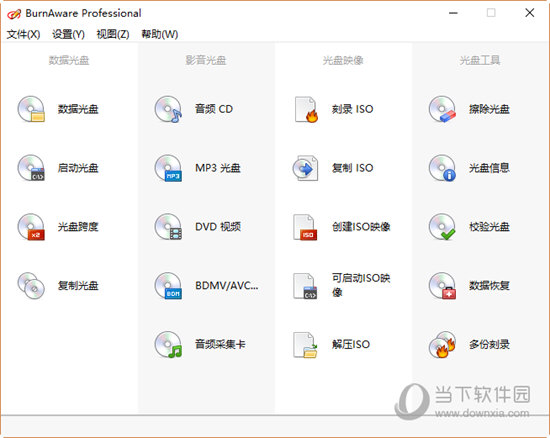
Task: Select the 光盘跨度 span disc icon
Action: coord(31,227)
